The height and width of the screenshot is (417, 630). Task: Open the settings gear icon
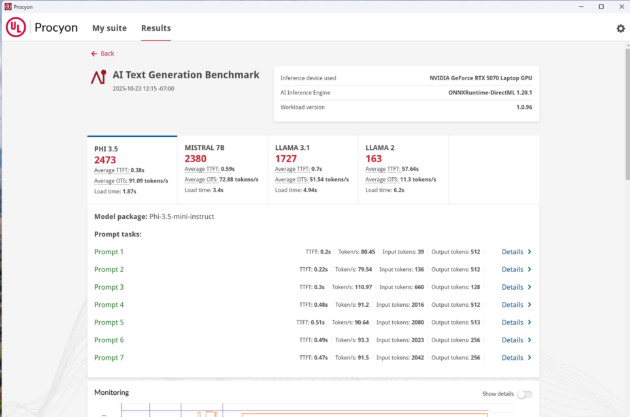pyautogui.click(x=620, y=29)
